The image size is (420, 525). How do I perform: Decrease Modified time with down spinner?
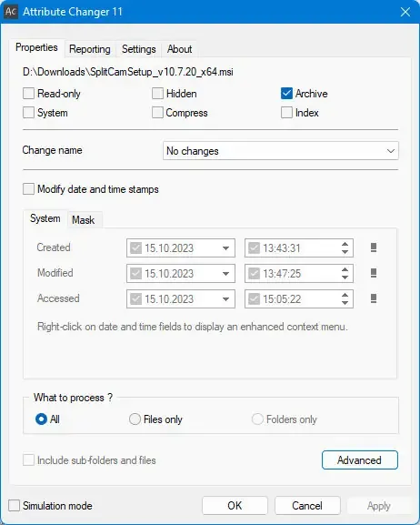coord(345,278)
